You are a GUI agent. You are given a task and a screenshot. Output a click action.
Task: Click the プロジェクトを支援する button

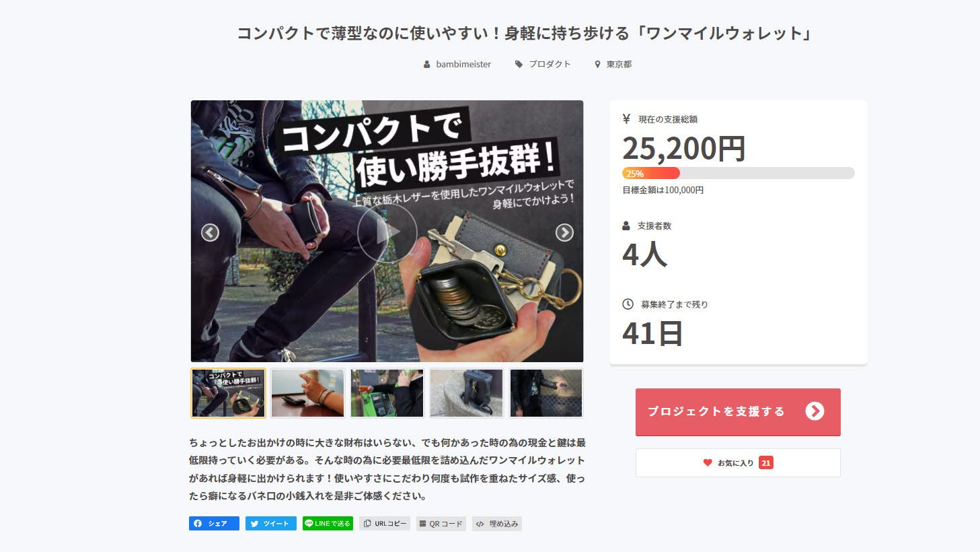738,412
